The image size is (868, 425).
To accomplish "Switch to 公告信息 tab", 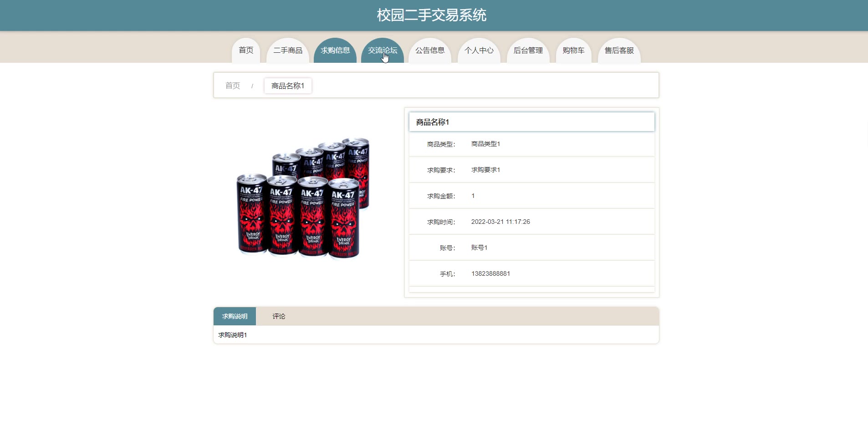I will click(x=430, y=51).
